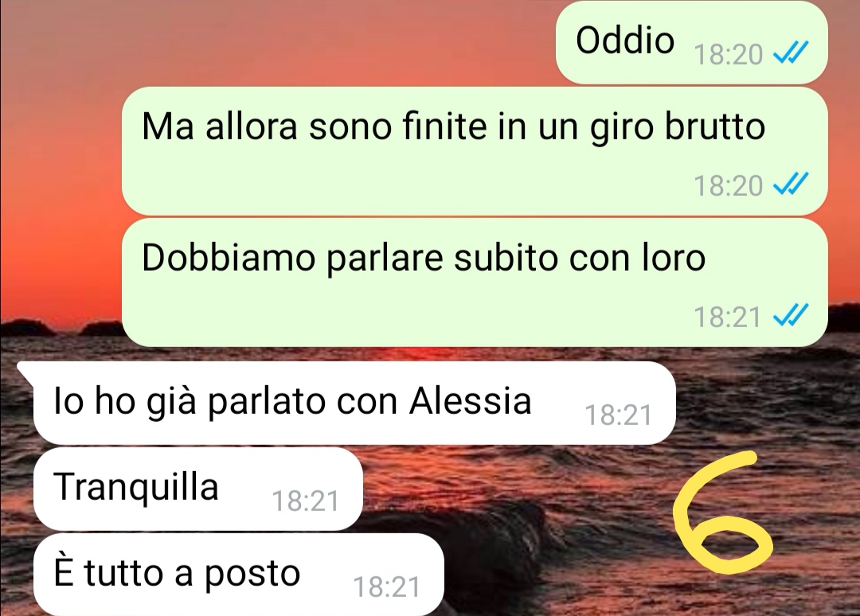Click the tail of the first received bubble
The image size is (860, 616).
25,370
